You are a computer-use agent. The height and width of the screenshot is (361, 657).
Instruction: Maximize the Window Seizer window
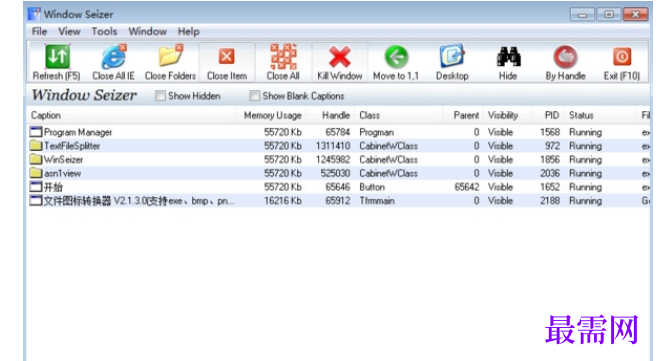608,15
